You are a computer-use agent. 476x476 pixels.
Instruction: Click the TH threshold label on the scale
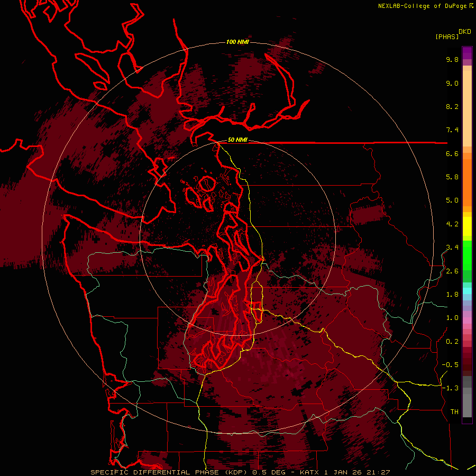pyautogui.click(x=454, y=412)
